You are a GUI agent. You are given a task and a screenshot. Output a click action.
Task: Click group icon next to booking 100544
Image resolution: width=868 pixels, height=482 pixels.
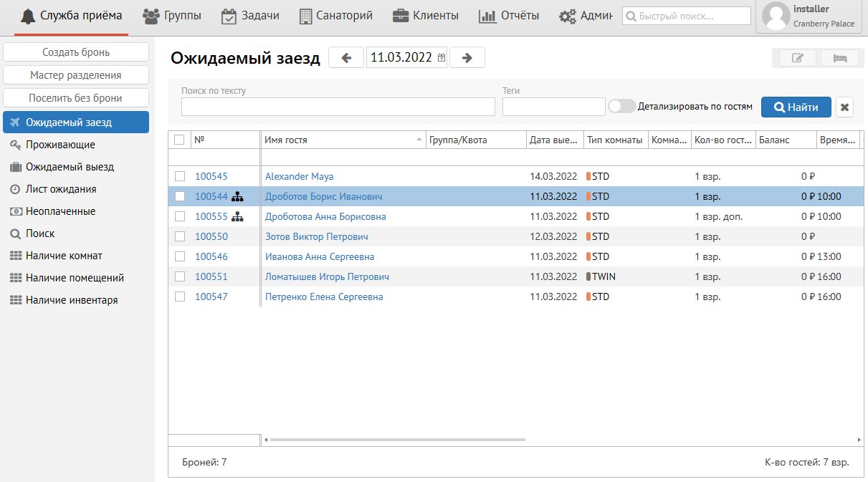237,196
